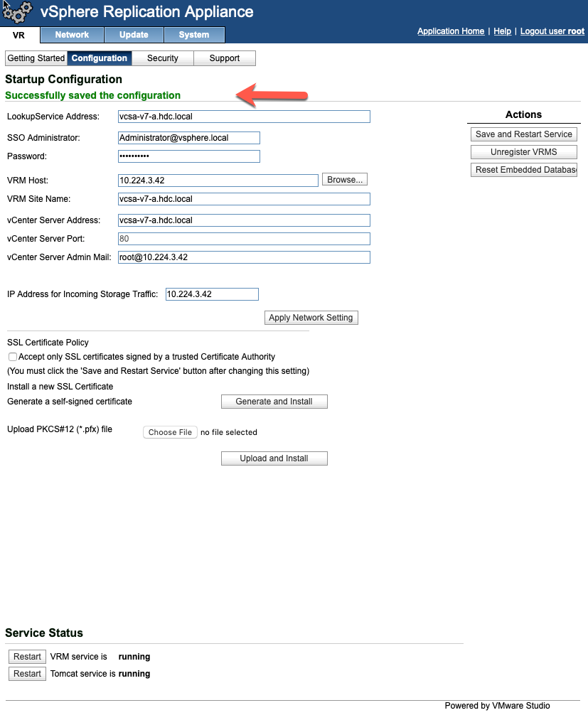Click the 'Save and Restart Service' reminder note
The image size is (588, 720).
point(158,371)
